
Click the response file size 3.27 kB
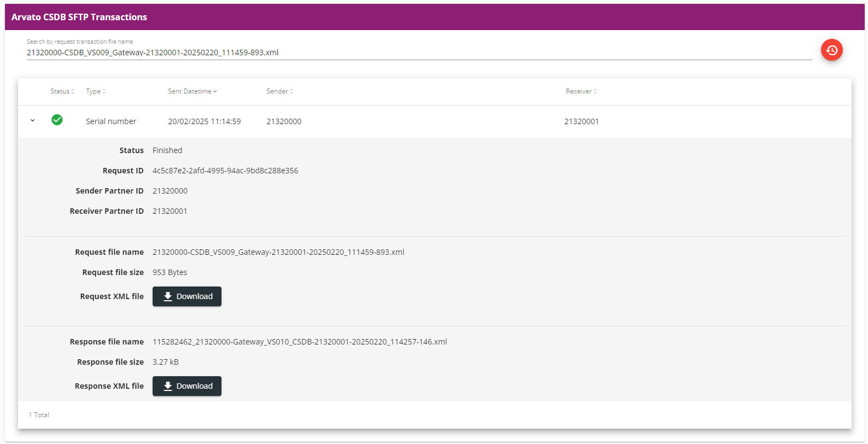click(x=166, y=362)
